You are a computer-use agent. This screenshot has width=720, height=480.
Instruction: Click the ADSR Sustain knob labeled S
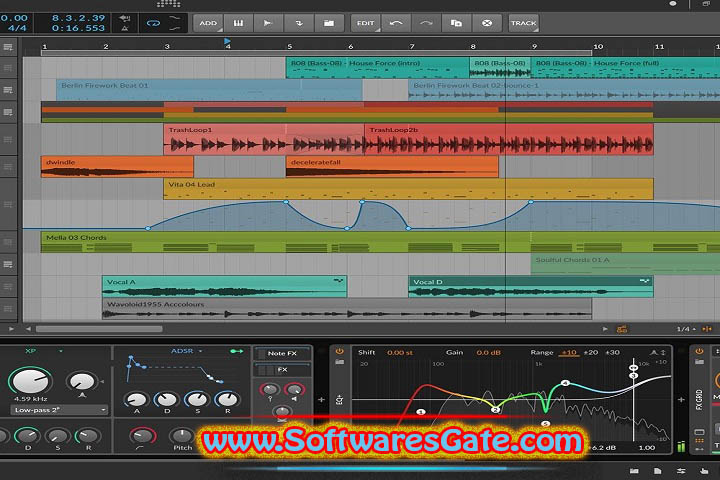point(197,399)
